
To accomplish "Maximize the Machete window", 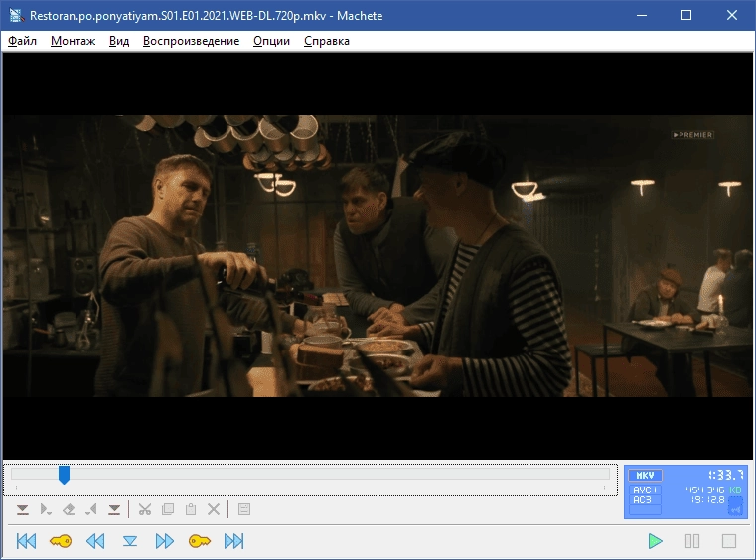I will tap(686, 16).
